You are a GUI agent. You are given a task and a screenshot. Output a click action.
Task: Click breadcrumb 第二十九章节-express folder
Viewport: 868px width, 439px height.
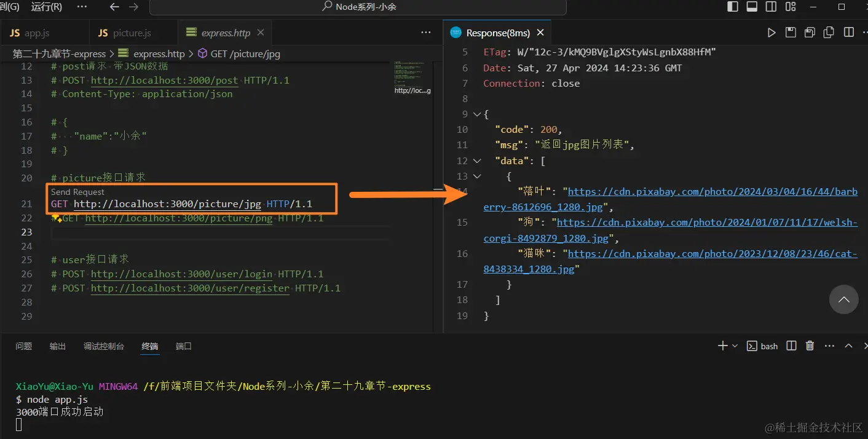[59, 53]
